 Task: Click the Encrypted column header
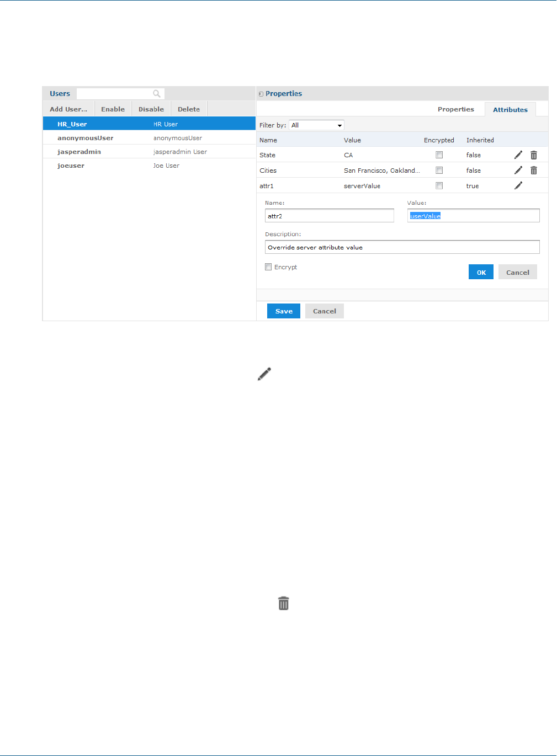pyautogui.click(x=439, y=140)
